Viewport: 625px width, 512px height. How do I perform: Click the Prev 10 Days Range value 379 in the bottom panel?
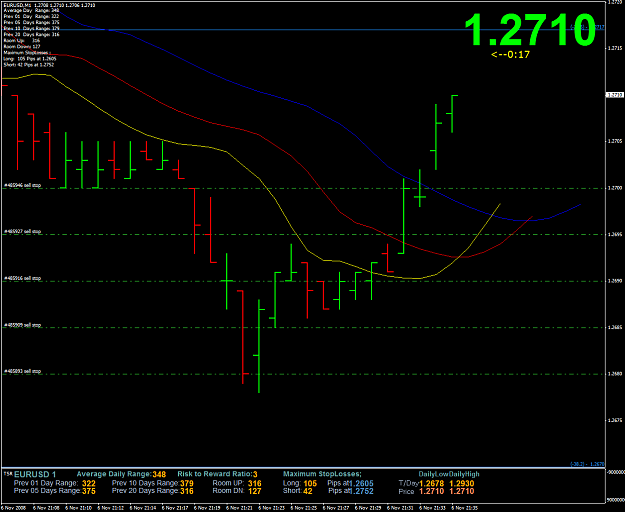[187, 483]
